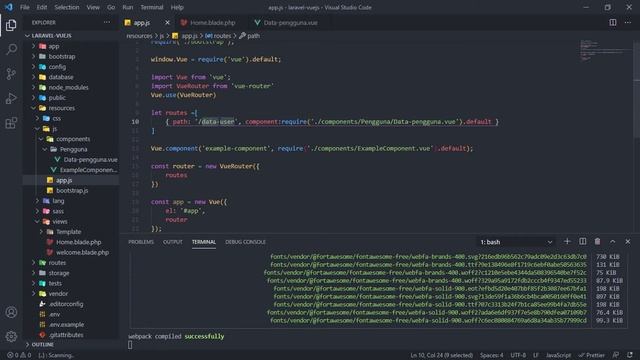The height and width of the screenshot is (360, 640).
Task: Click the editor minimap
Action: (605, 50)
